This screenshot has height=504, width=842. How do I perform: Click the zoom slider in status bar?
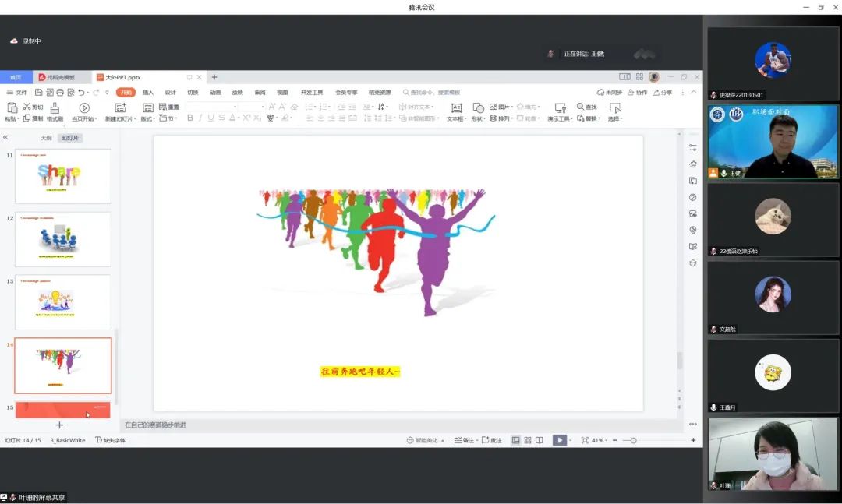tap(633, 440)
